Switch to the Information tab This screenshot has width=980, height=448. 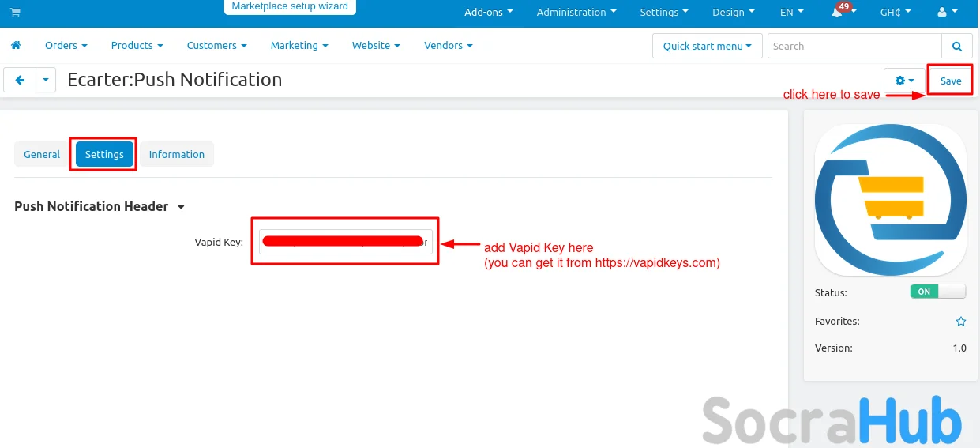[176, 154]
